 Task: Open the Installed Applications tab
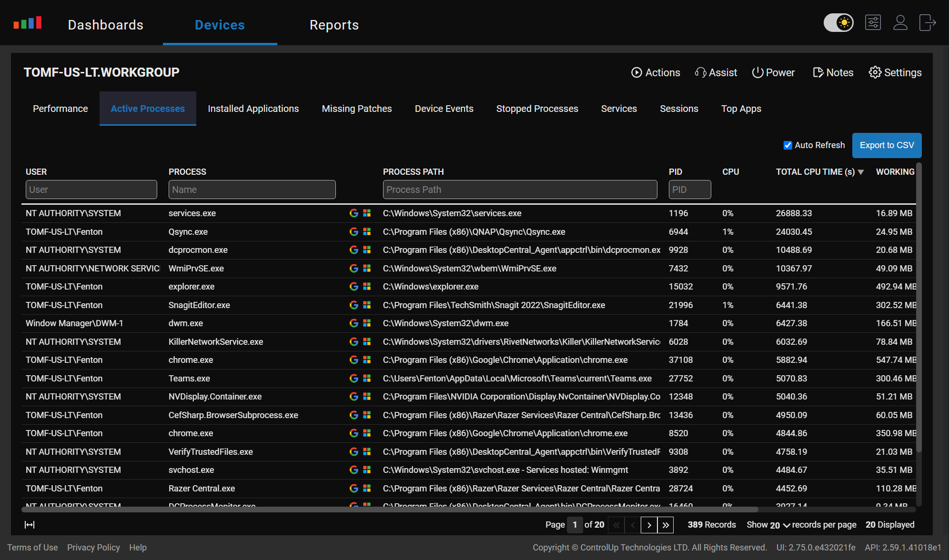point(253,109)
